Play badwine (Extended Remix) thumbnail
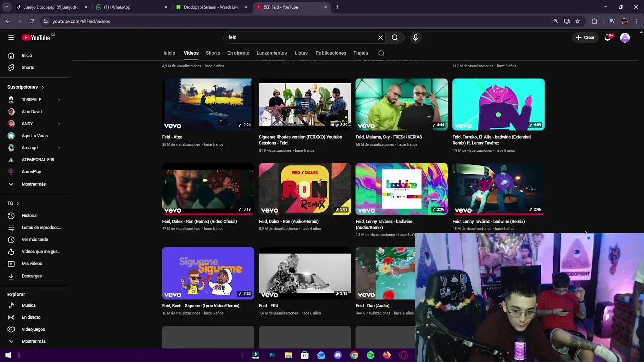The width and height of the screenshot is (644, 362). click(499, 105)
